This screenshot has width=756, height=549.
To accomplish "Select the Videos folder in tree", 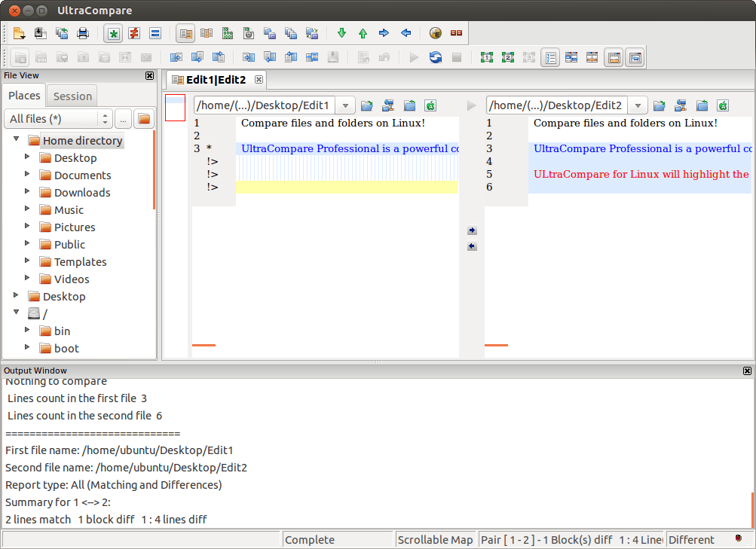I will coord(72,279).
